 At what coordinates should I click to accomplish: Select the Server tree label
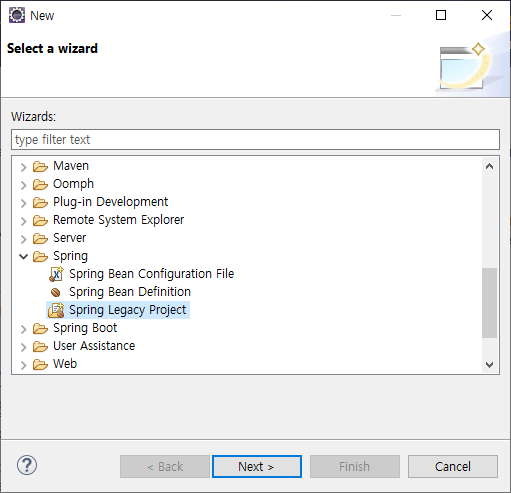(x=70, y=238)
